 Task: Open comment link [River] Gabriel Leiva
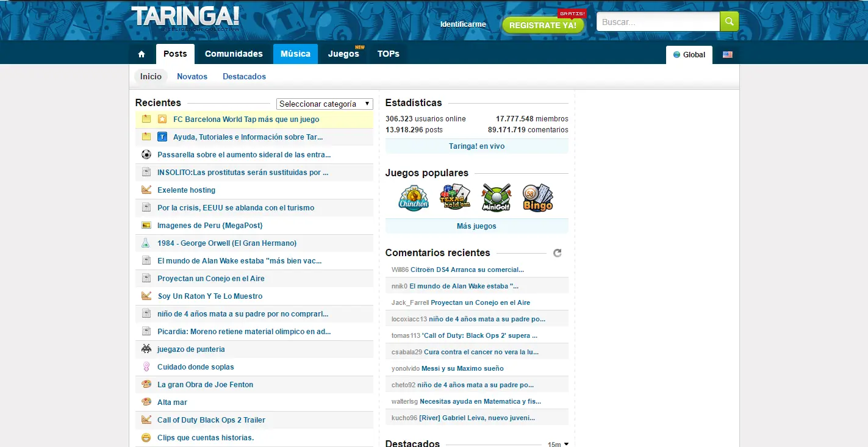(477, 418)
